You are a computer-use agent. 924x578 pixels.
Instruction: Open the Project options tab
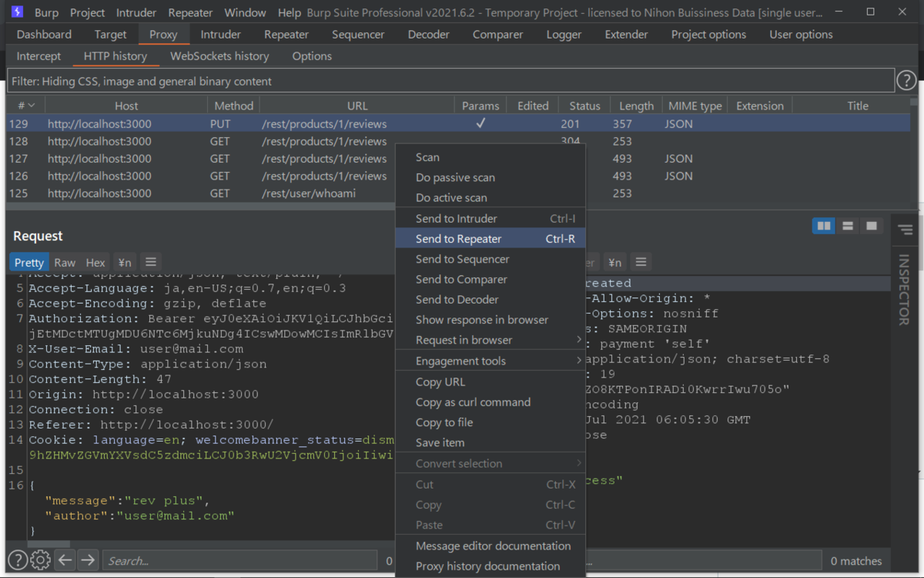tap(708, 34)
